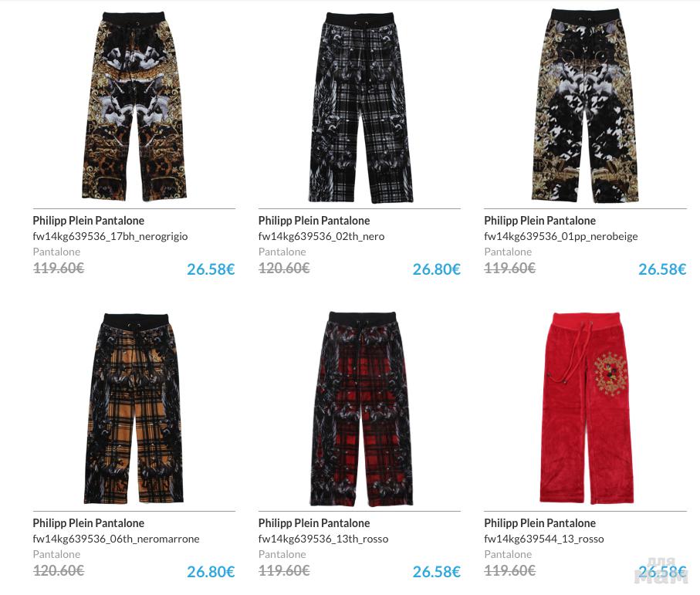
Task: Click the Pantalone category under 06th_neromarrone
Action: click(x=56, y=554)
